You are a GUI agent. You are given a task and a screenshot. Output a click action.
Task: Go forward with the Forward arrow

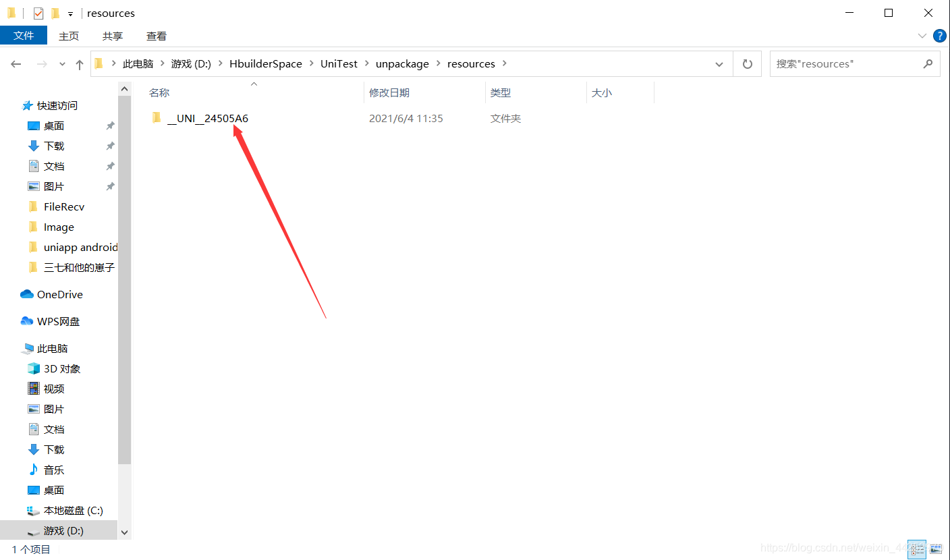41,64
